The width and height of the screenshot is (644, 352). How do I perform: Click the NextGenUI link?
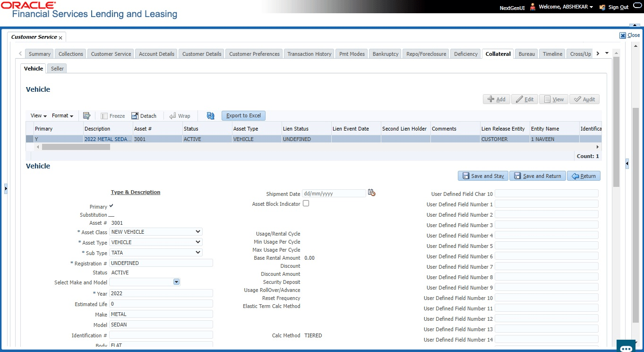click(511, 8)
